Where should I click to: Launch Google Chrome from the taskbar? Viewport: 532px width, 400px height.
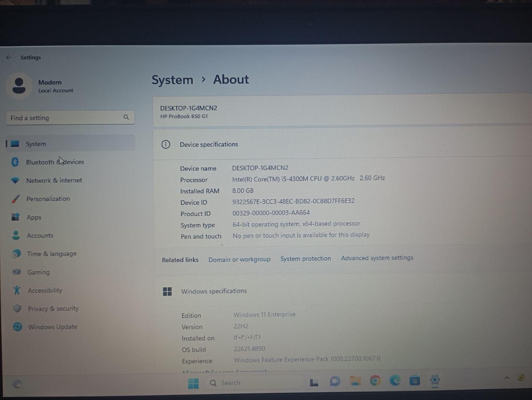tap(375, 381)
